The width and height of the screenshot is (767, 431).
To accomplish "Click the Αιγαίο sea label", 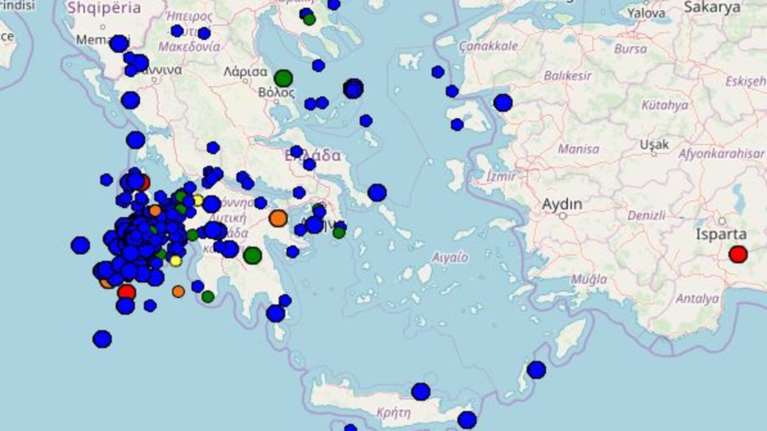I will tap(450, 257).
